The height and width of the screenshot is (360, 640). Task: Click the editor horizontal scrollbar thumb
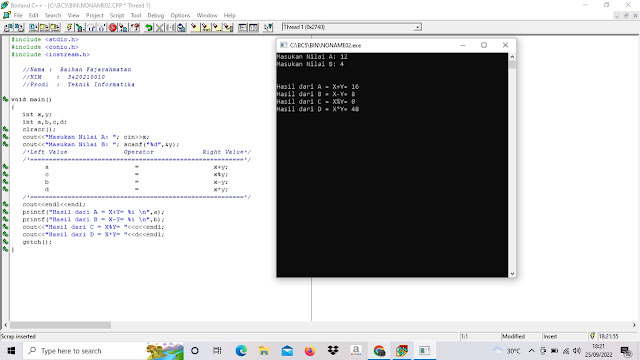pyautogui.click(x=60, y=325)
